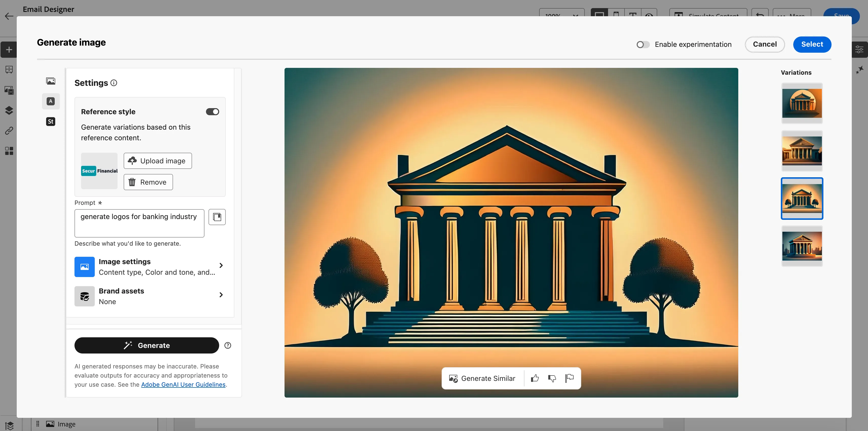Select the 'A' assets icon in dialog sidebar
This screenshot has width=868, height=431.
(x=50, y=101)
